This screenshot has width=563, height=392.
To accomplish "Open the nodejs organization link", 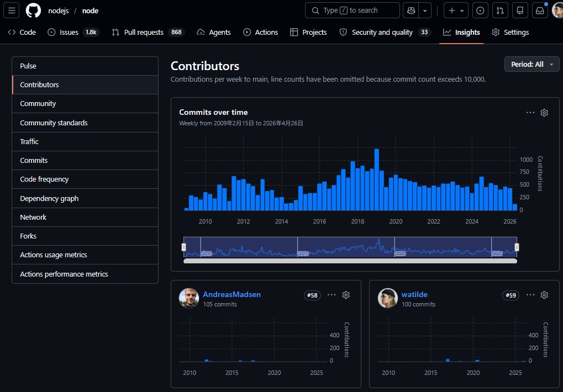I will [x=59, y=10].
